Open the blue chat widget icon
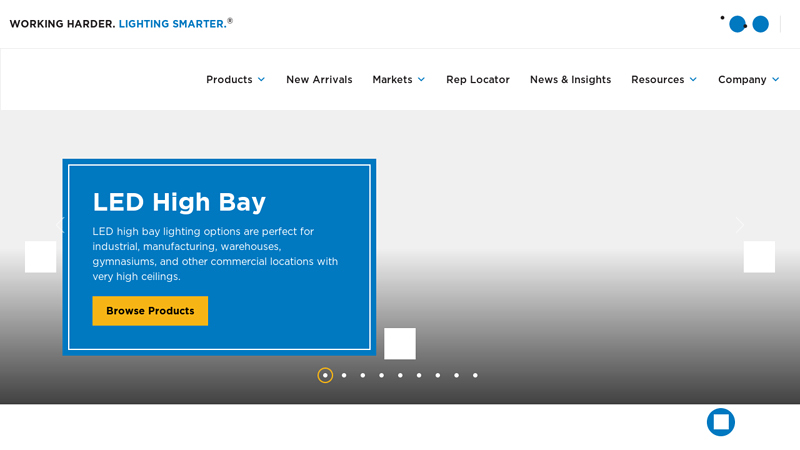This screenshot has width=800, height=450. click(721, 422)
